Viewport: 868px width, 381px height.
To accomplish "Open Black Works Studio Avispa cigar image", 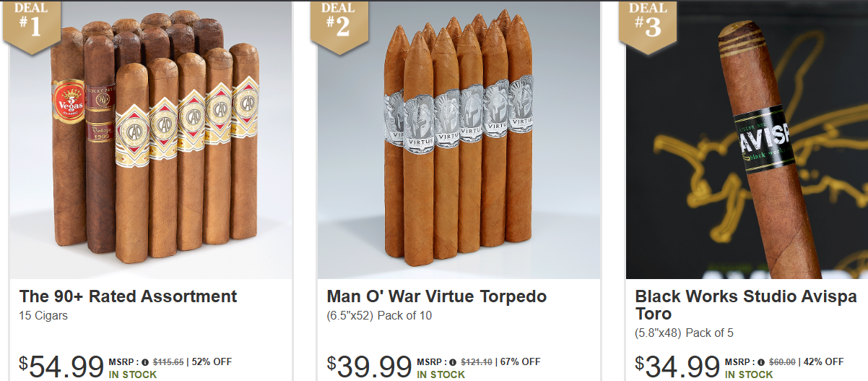I will (x=747, y=140).
